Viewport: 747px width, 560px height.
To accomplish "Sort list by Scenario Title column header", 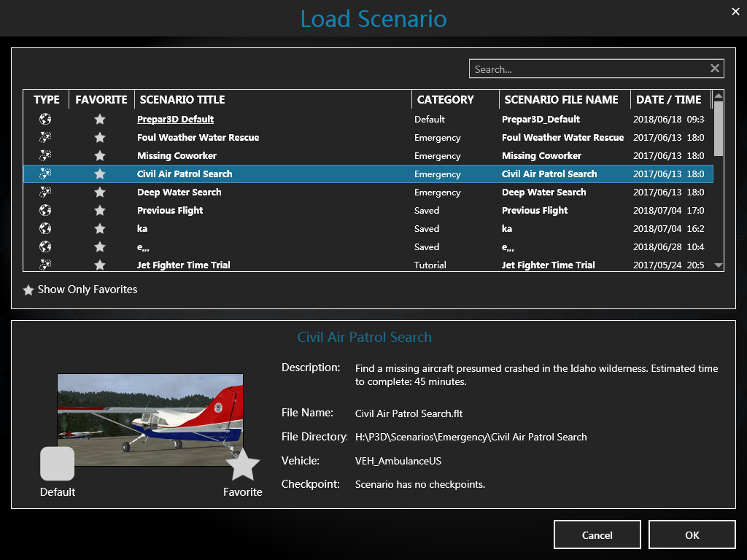I will tap(182, 100).
